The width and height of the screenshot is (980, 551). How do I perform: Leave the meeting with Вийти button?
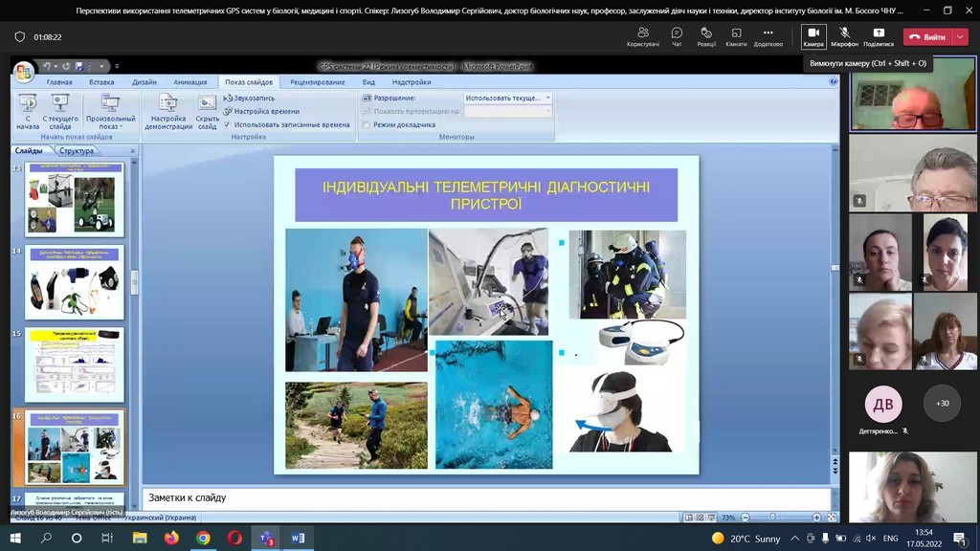pyautogui.click(x=928, y=37)
